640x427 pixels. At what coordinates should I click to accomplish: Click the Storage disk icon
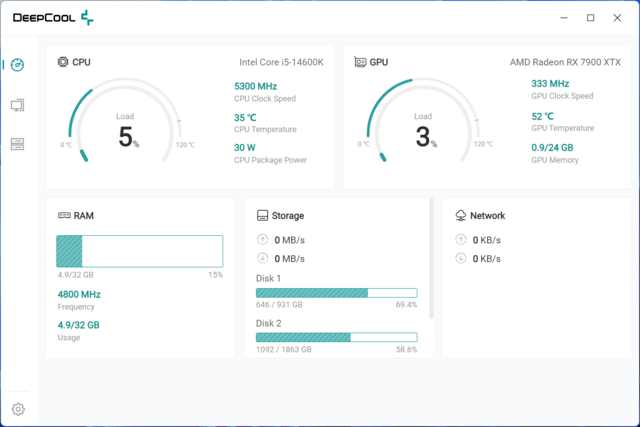(x=262, y=215)
